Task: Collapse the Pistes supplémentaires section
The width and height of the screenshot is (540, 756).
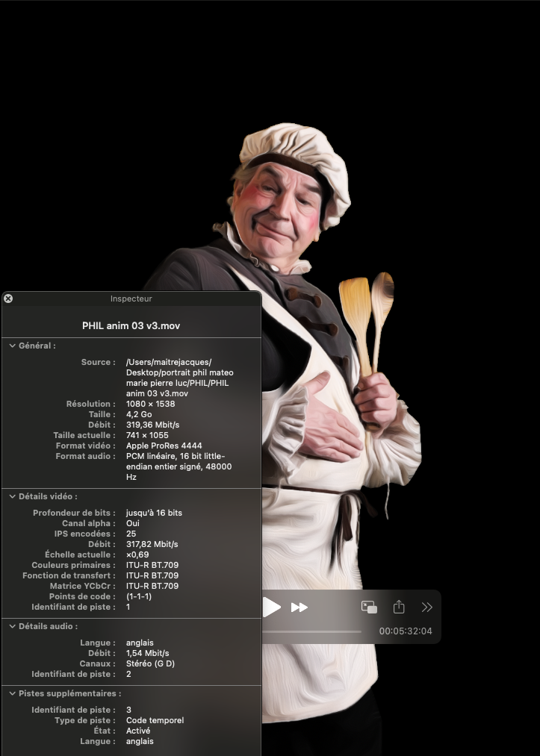Action: [x=12, y=693]
